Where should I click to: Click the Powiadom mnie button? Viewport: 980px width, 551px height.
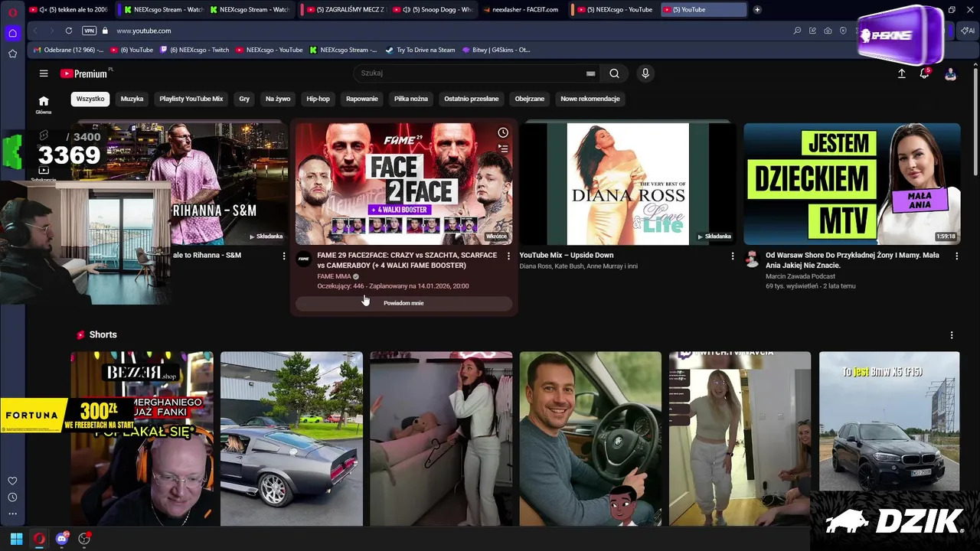[x=403, y=303]
